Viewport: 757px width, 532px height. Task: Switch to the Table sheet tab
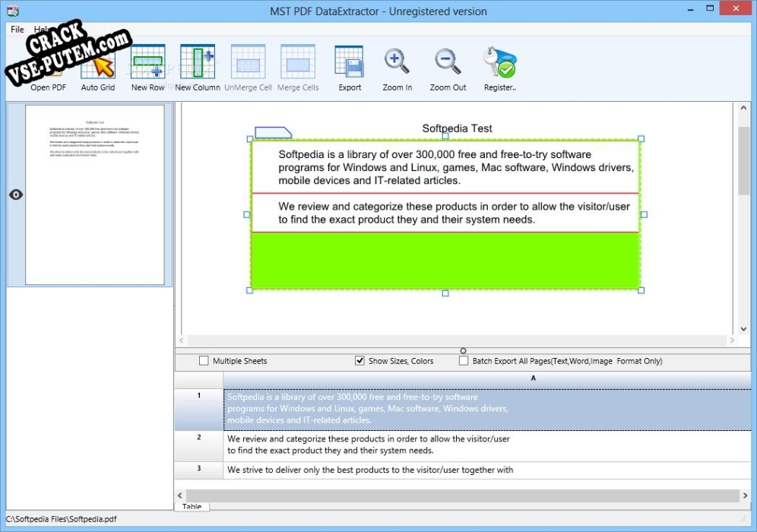click(x=192, y=506)
